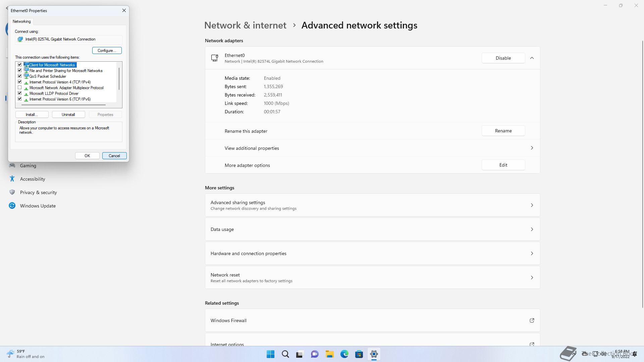
Task: Click the Ethernet0 adapter monitor icon
Action: [x=215, y=58]
